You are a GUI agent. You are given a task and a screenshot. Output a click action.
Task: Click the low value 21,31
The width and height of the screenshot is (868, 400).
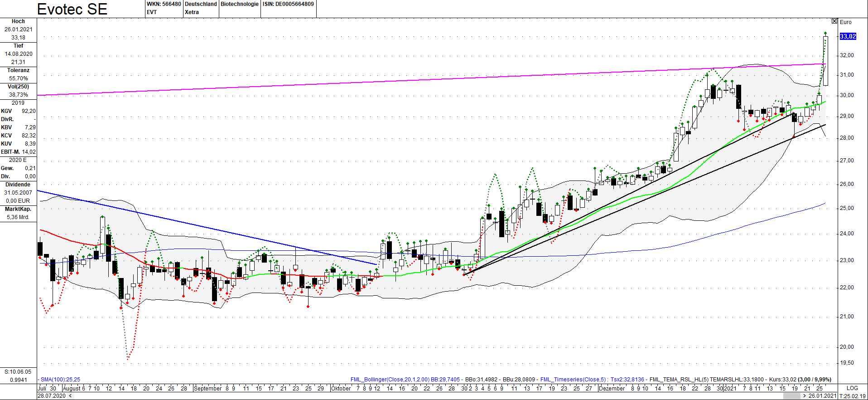coord(18,62)
